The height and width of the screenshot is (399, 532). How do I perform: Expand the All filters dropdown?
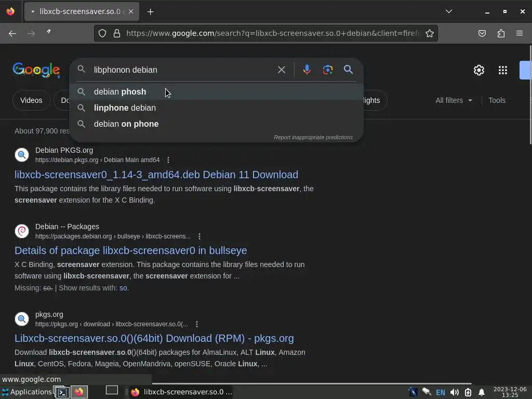[454, 100]
